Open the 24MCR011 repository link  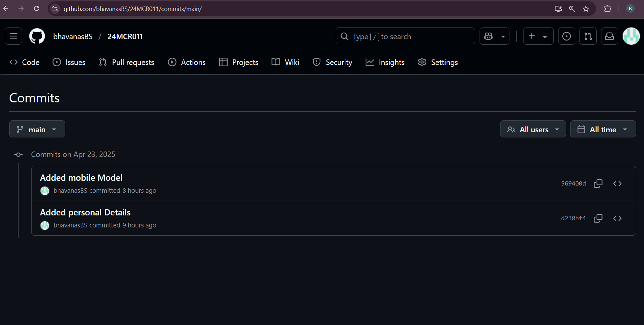click(125, 36)
